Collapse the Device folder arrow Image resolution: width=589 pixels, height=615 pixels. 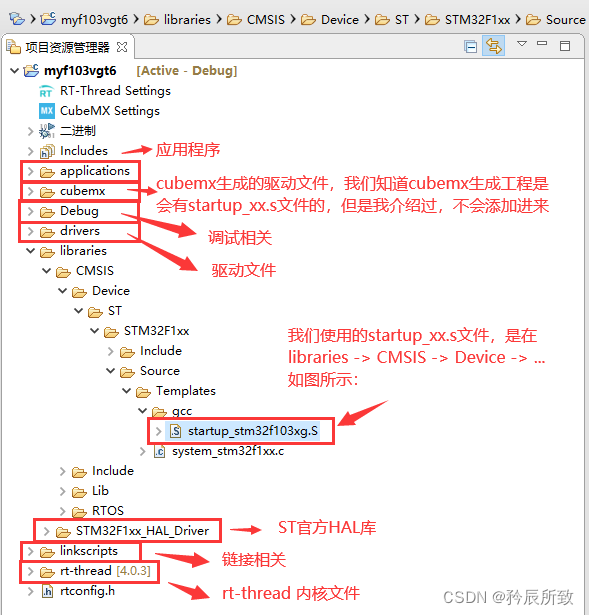click(x=62, y=291)
